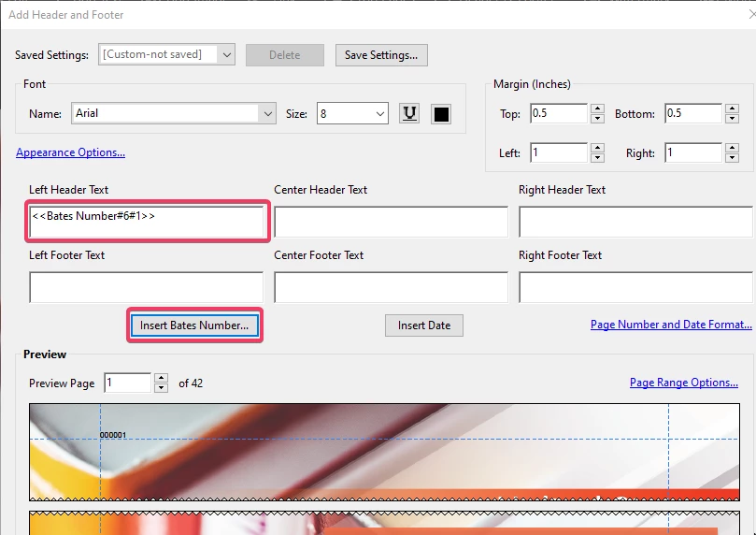
Task: Increase the Top margin with up arrow
Action: 597,108
